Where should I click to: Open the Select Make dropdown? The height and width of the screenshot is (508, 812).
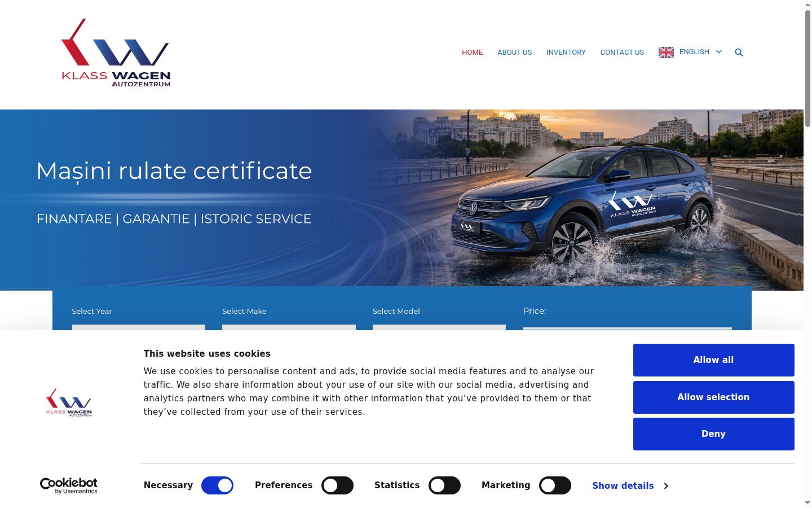(289, 327)
